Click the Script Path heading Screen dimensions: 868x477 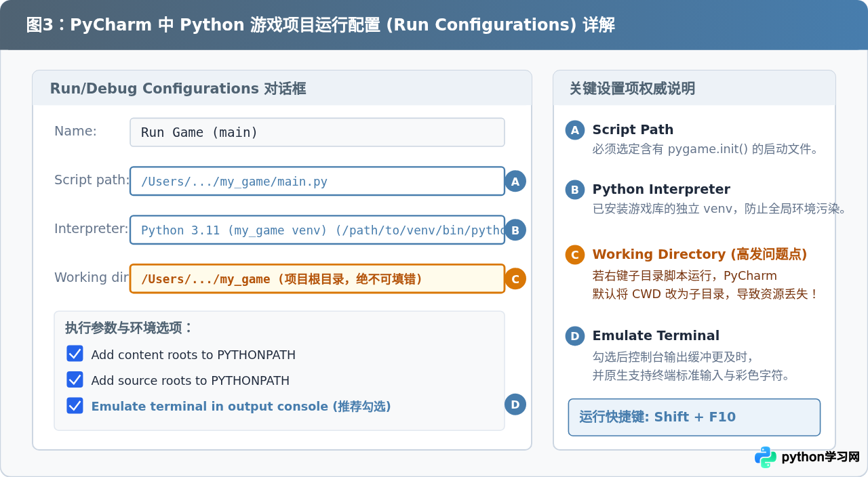(633, 129)
